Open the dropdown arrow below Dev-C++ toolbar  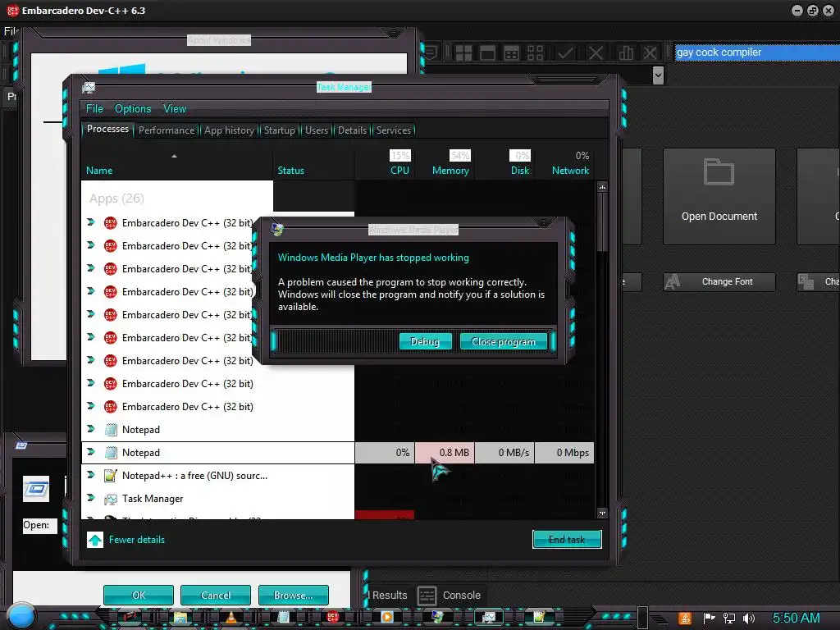tap(658, 75)
